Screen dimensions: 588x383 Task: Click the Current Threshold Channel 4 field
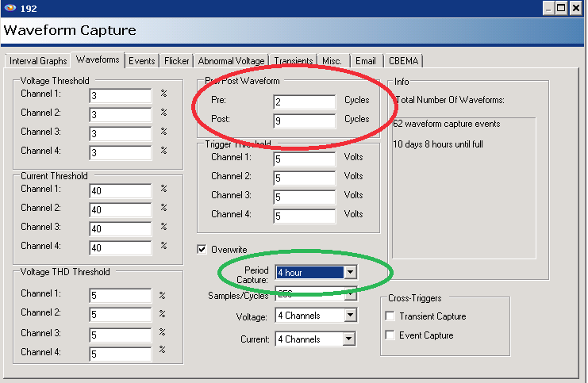121,248
